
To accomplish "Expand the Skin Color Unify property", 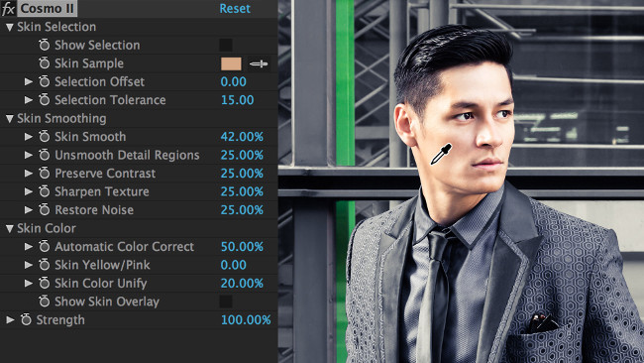I will pos(29,283).
